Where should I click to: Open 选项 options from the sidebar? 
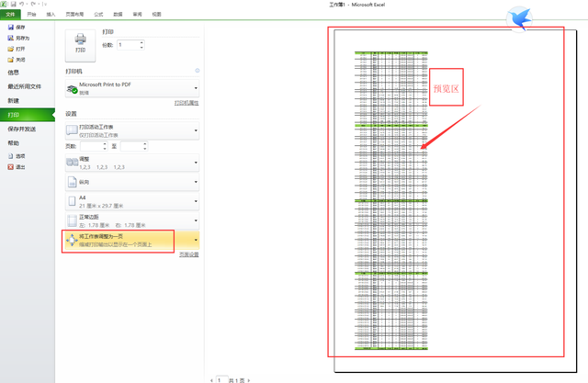click(17, 156)
